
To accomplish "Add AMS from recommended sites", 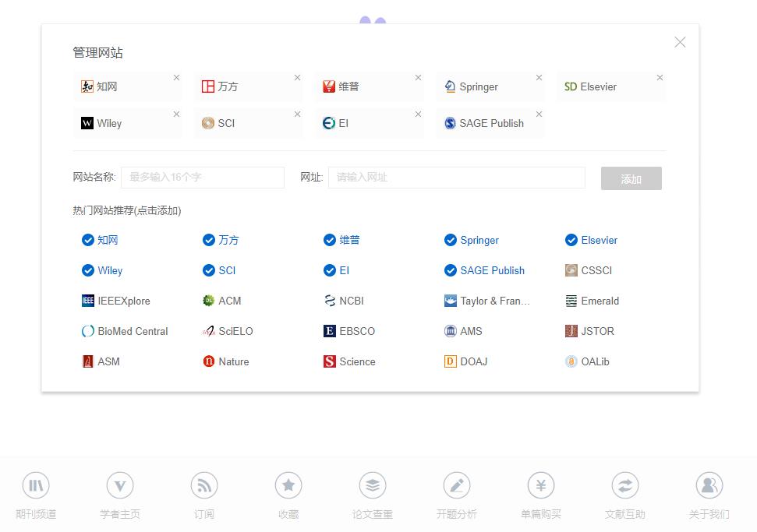I will coord(463,331).
